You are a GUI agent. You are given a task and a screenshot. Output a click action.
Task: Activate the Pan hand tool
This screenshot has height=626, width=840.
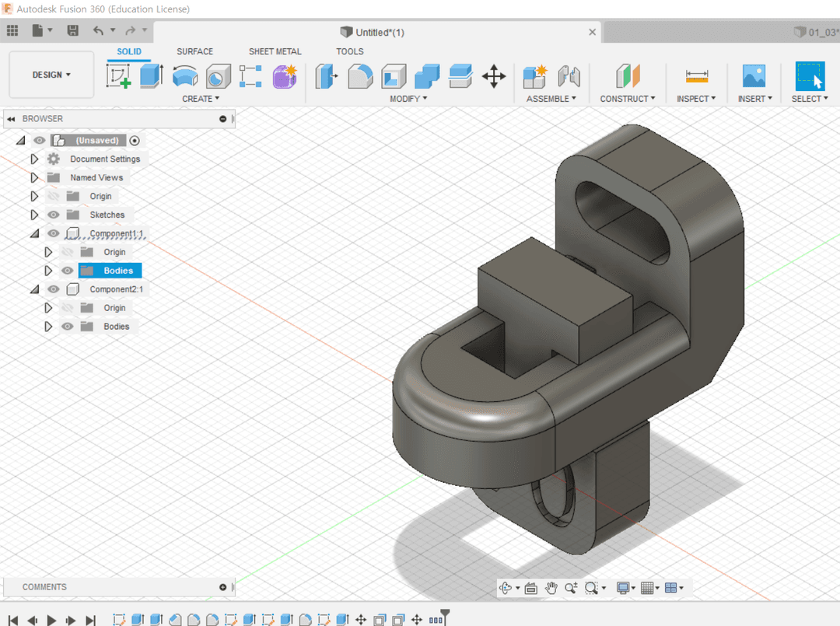[x=551, y=588]
